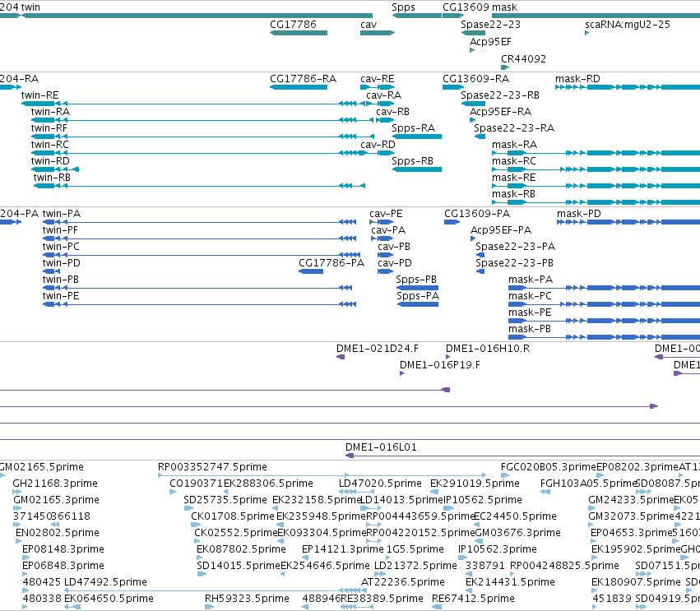Viewport: 700px width, 611px height.
Task: Click the RE67412.5prime EST label
Action: 473,599
